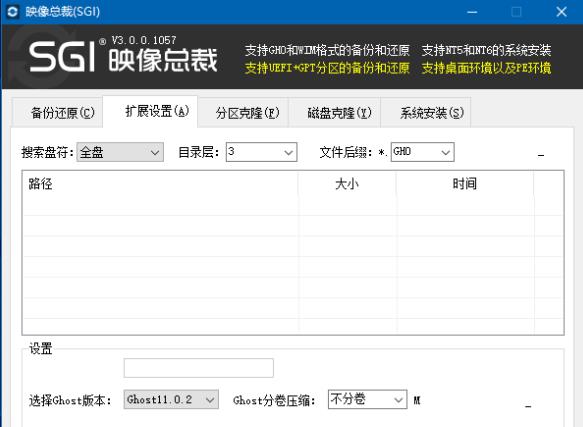This screenshot has width=583, height=427.
Task: Select the 扩展设置(A) tab
Action: tap(150, 112)
